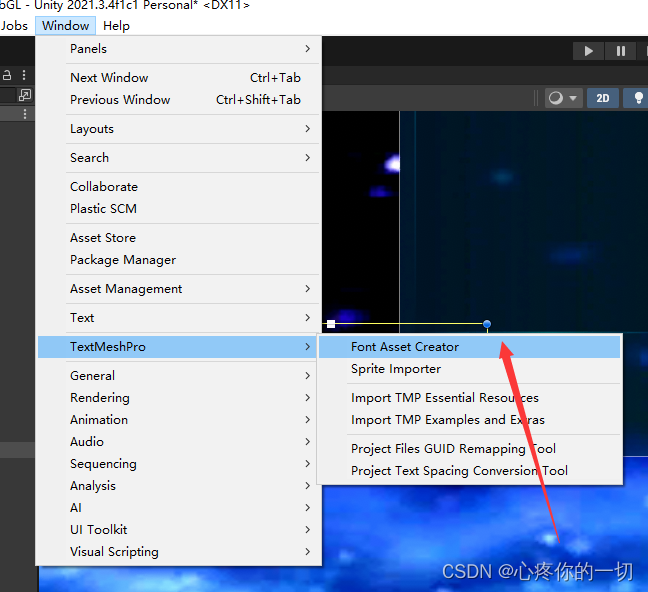Select Next Window

tap(179, 78)
